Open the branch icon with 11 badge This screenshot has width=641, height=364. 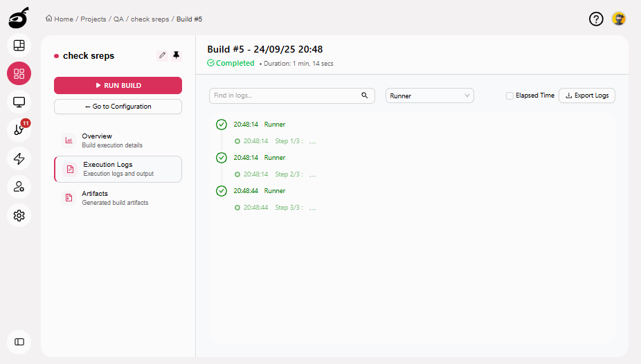pos(19,130)
